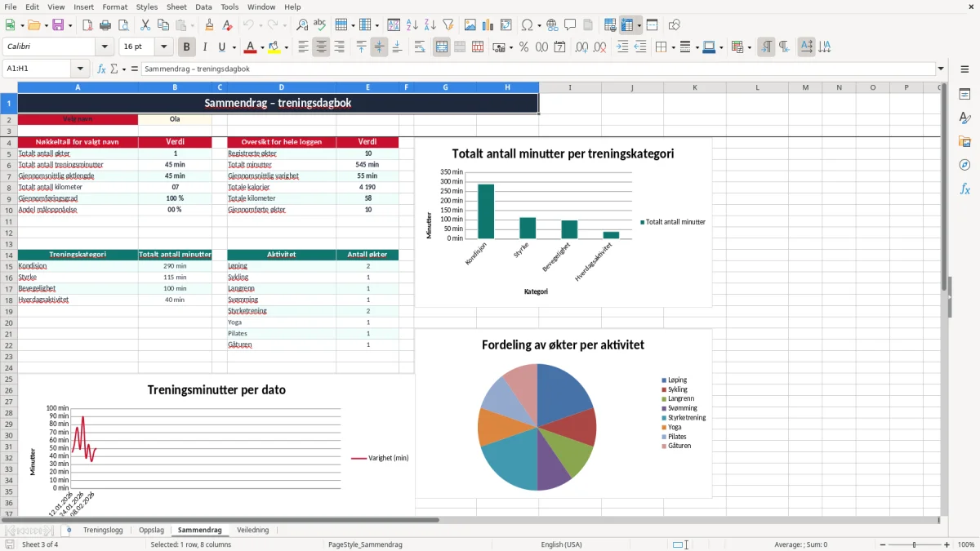980x551 pixels.
Task: Click the Save document icon
Action: coord(58,25)
